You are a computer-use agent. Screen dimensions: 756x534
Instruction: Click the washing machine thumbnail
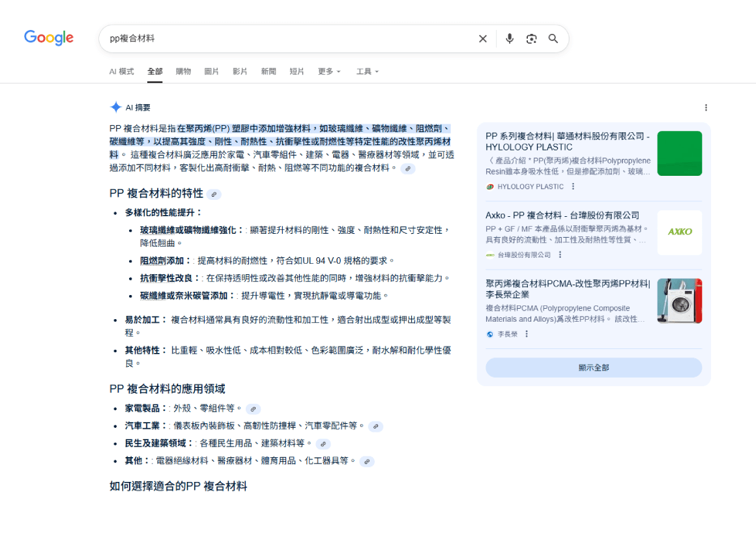tap(679, 301)
